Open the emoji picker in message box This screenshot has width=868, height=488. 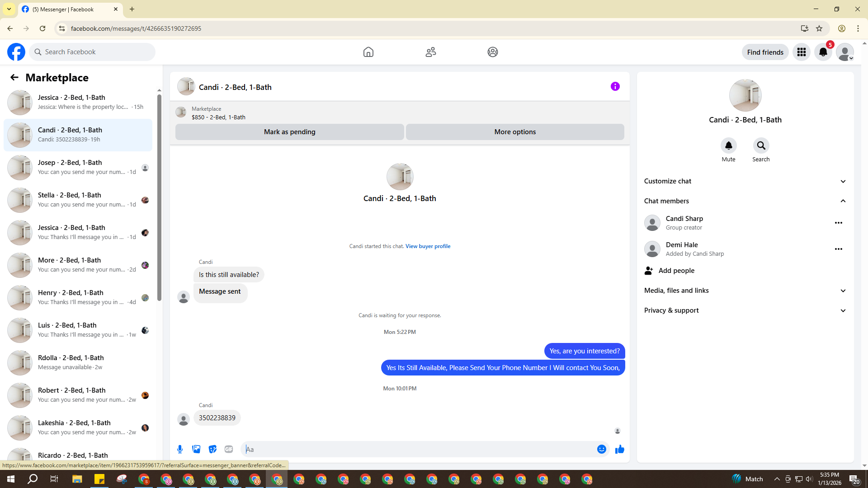pos(601,449)
